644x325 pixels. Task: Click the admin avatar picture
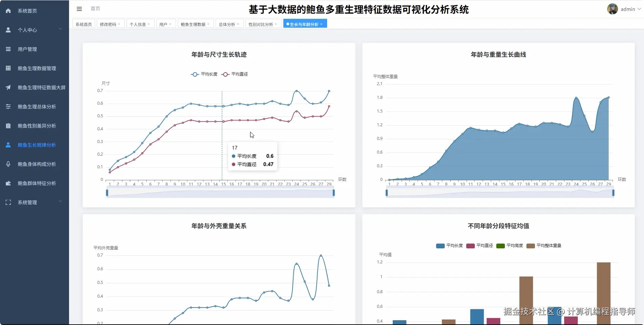(612, 9)
